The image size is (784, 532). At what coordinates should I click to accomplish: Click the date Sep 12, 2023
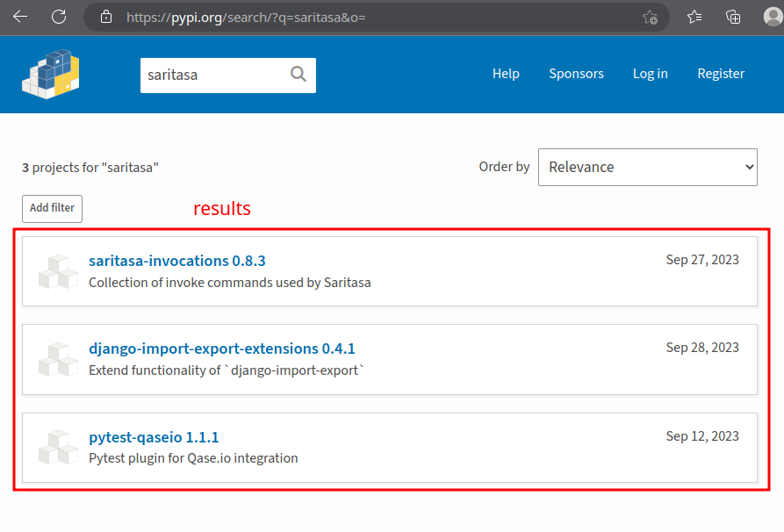point(702,436)
